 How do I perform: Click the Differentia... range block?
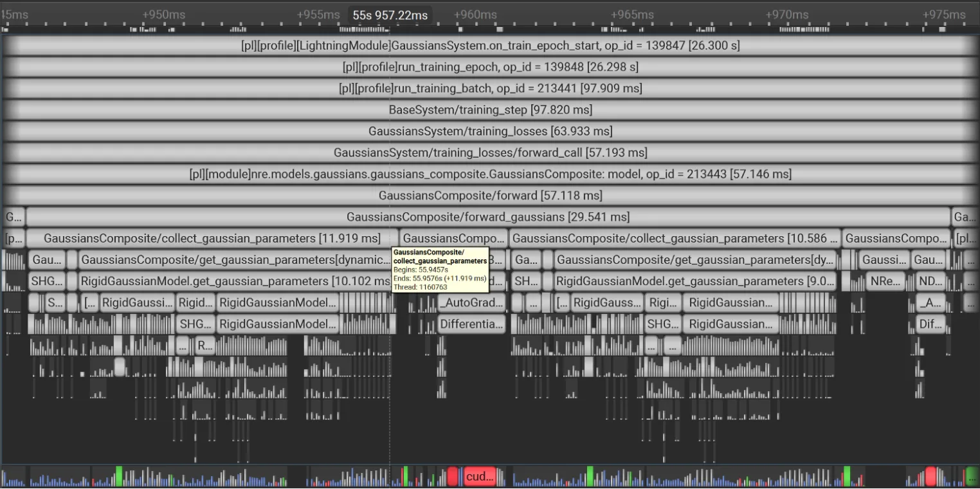(x=471, y=324)
